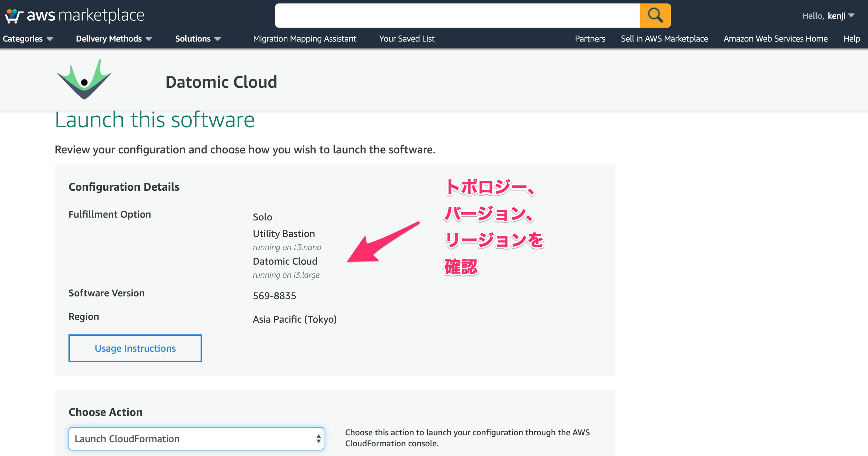Screen dimensions: 868x456
Task: Click the Region label
Action: pyautogui.click(x=84, y=316)
